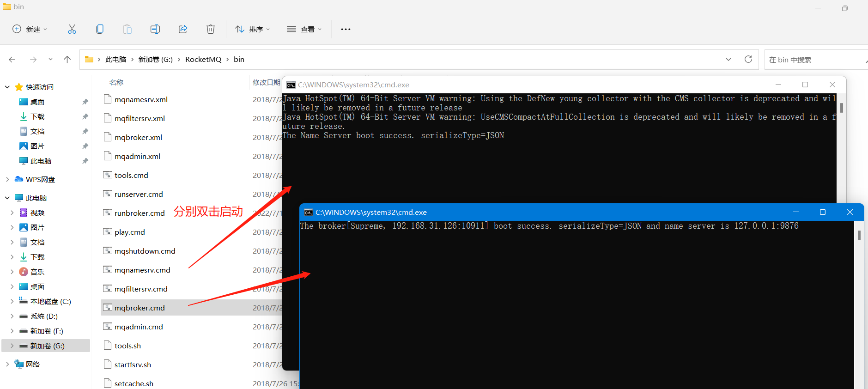This screenshot has width=868, height=389.
Task: Open 图片 under quick access
Action: [x=37, y=146]
